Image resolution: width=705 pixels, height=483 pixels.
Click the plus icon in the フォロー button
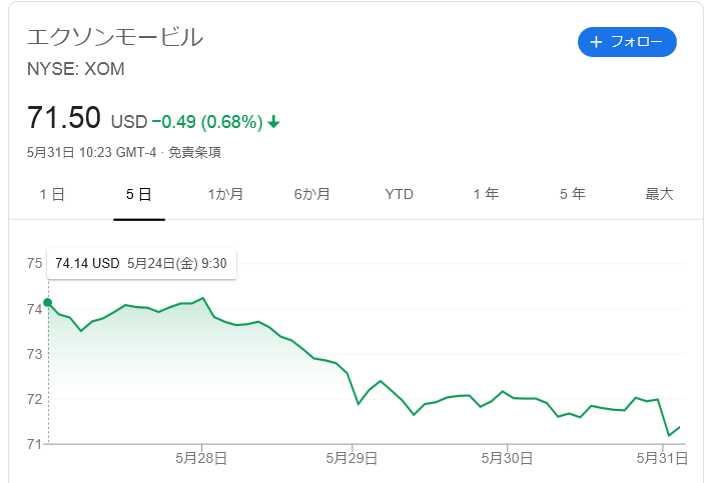pyautogui.click(x=596, y=42)
